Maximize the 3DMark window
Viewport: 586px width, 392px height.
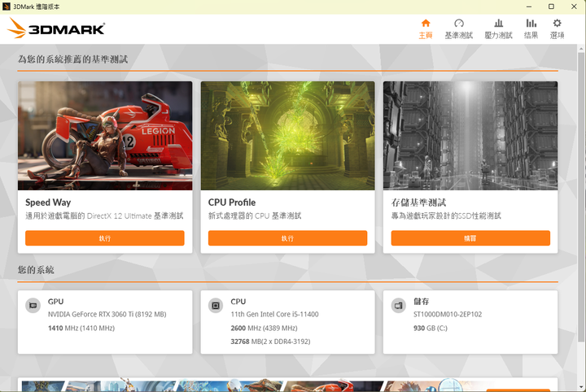click(551, 7)
